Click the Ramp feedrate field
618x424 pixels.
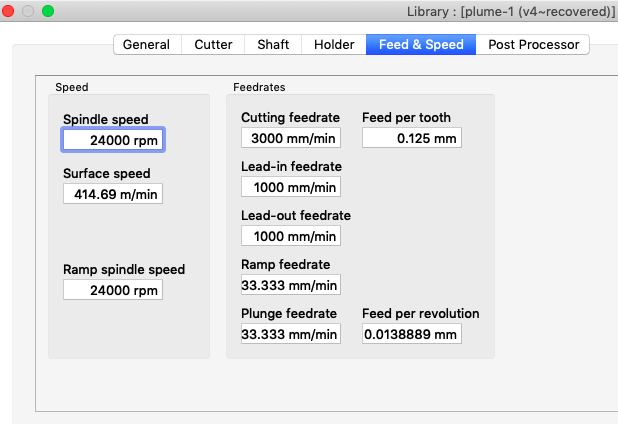click(291, 285)
